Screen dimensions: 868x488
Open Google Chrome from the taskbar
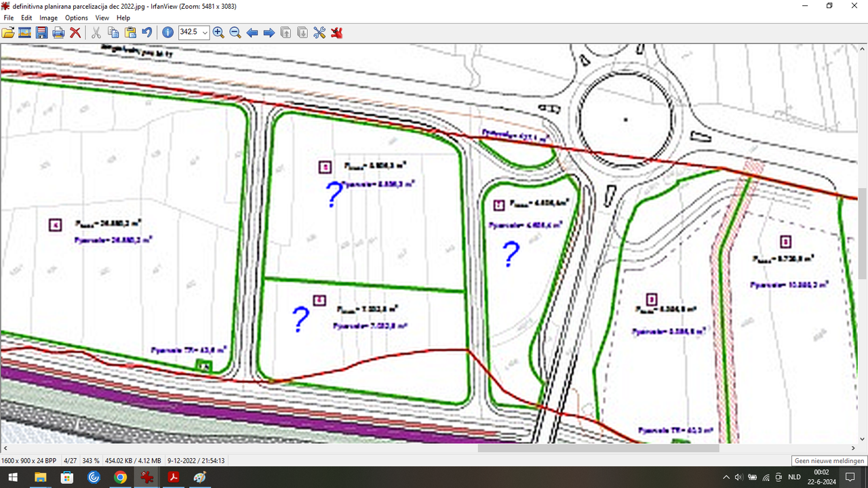click(120, 477)
